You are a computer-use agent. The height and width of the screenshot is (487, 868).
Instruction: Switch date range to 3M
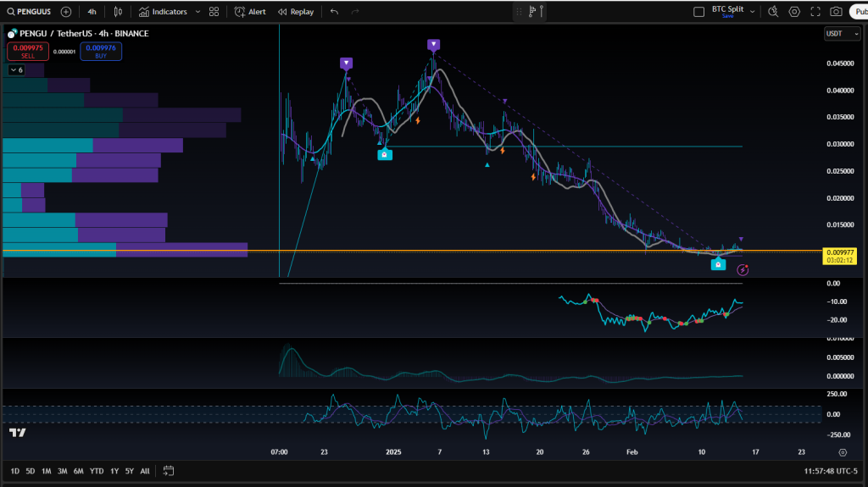(63, 471)
